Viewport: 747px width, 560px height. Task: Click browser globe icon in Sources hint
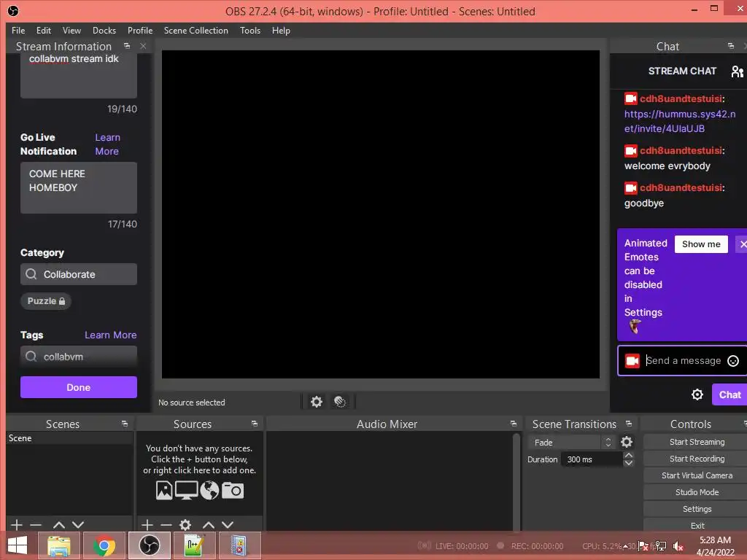209,490
